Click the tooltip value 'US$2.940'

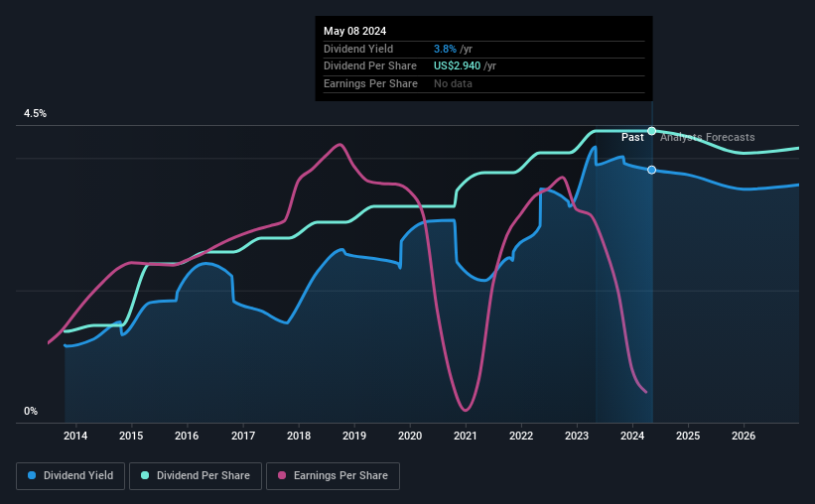point(458,66)
